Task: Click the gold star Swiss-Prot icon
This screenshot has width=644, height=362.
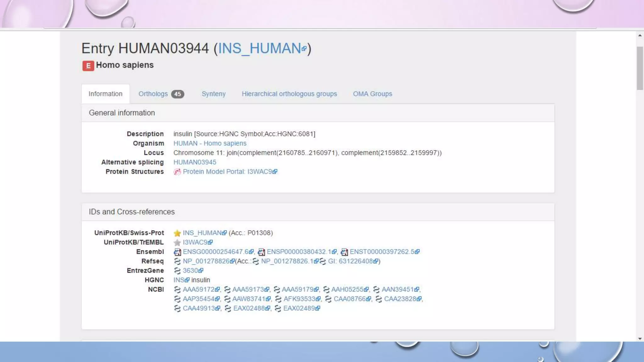Action: [x=177, y=233]
